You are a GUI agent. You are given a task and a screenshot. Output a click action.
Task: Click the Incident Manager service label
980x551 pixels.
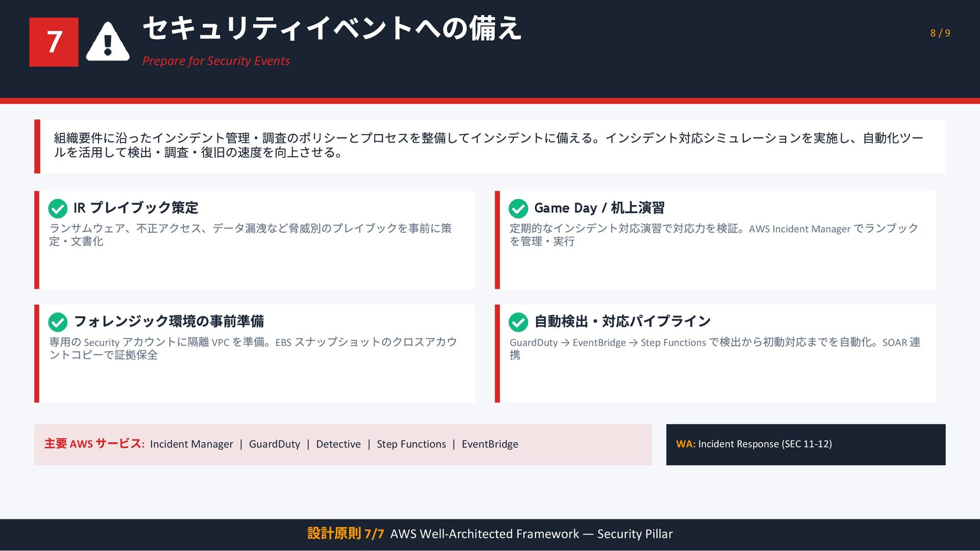(191, 444)
